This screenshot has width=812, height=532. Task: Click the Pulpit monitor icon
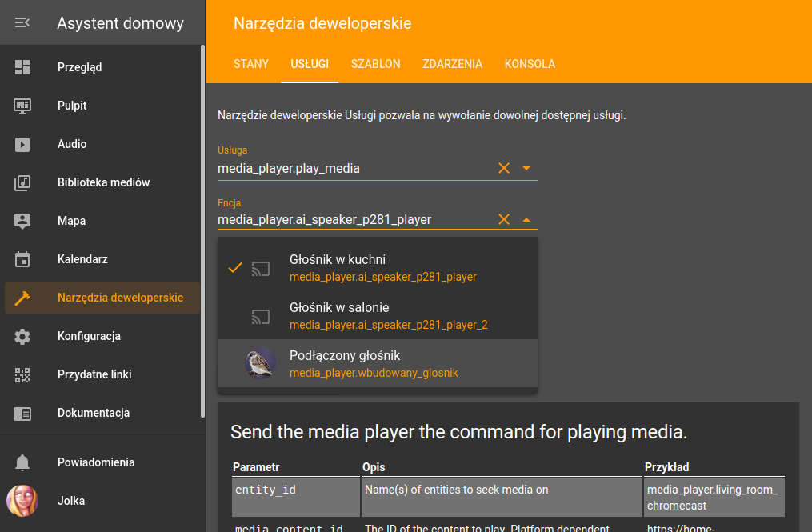tap(22, 106)
